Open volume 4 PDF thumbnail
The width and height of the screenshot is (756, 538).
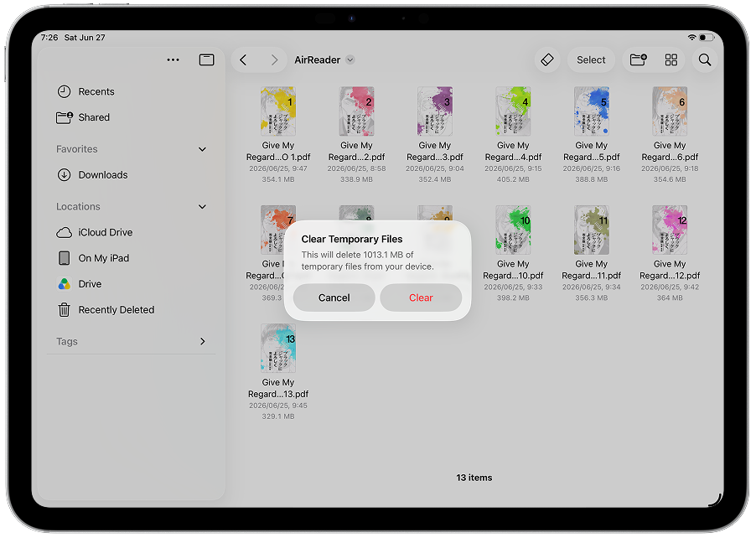click(513, 111)
